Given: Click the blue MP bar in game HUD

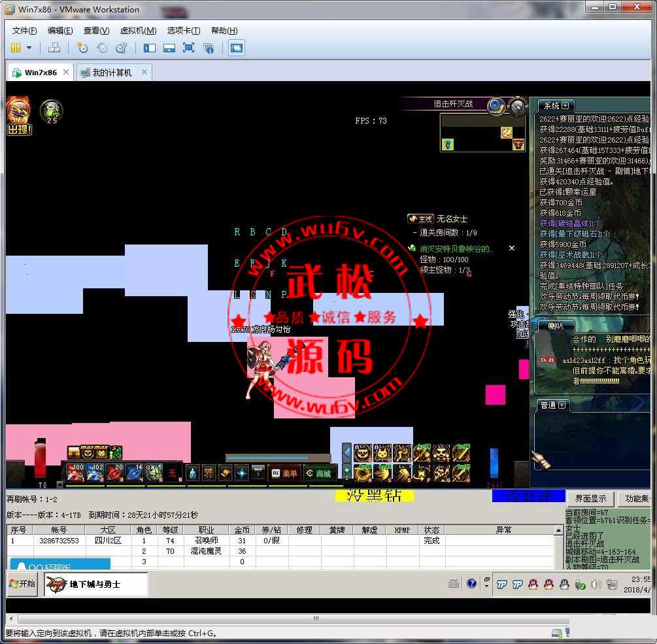Looking at the screenshot, I should (x=494, y=463).
